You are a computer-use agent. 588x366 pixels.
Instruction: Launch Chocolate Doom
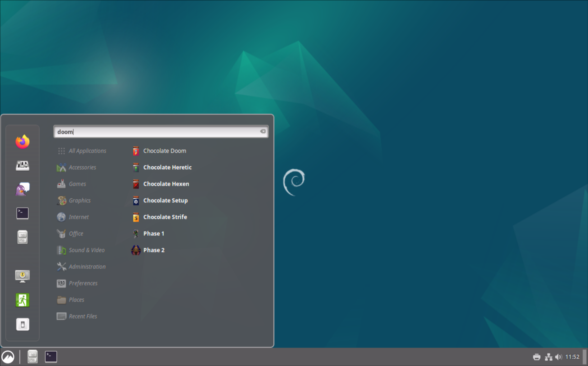pyautogui.click(x=164, y=151)
